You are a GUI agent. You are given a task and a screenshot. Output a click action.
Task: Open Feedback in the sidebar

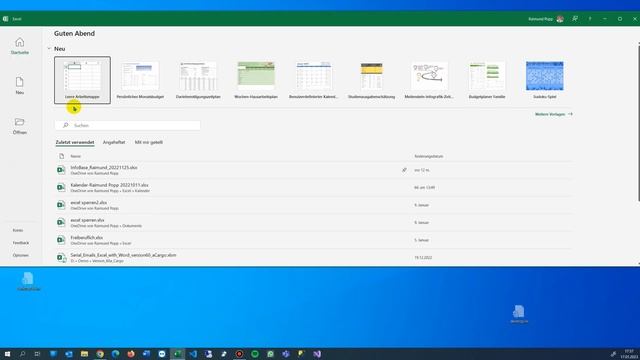click(x=21, y=242)
